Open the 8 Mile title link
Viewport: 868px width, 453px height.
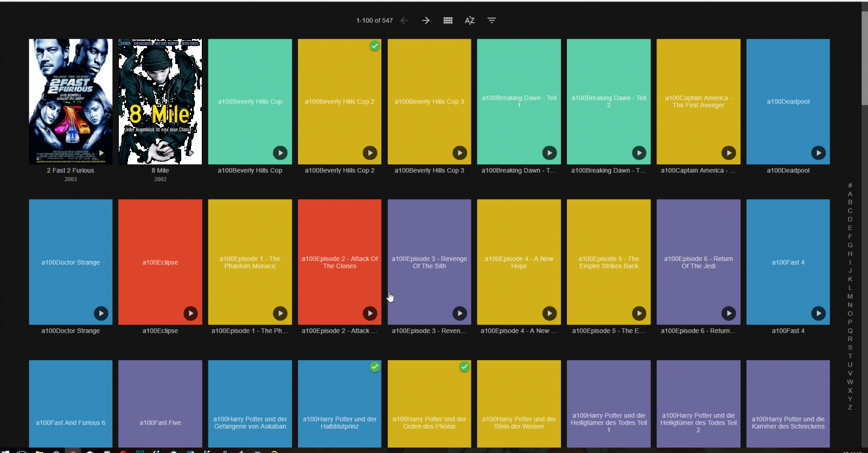pyautogui.click(x=160, y=170)
